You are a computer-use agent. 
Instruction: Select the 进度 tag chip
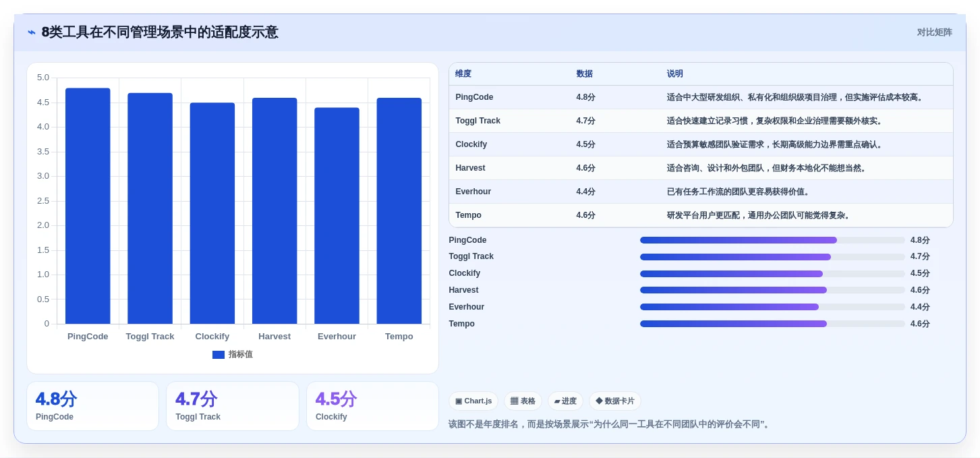(x=565, y=401)
